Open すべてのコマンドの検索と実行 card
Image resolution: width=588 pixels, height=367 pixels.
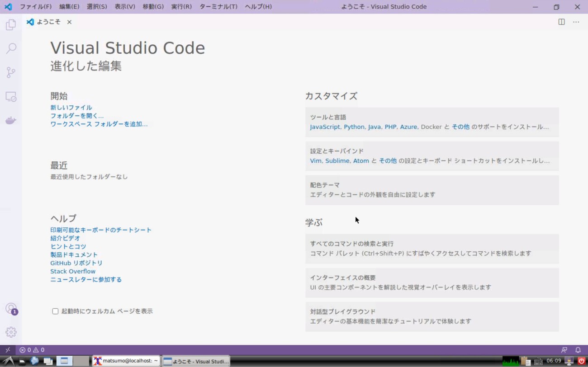432,249
